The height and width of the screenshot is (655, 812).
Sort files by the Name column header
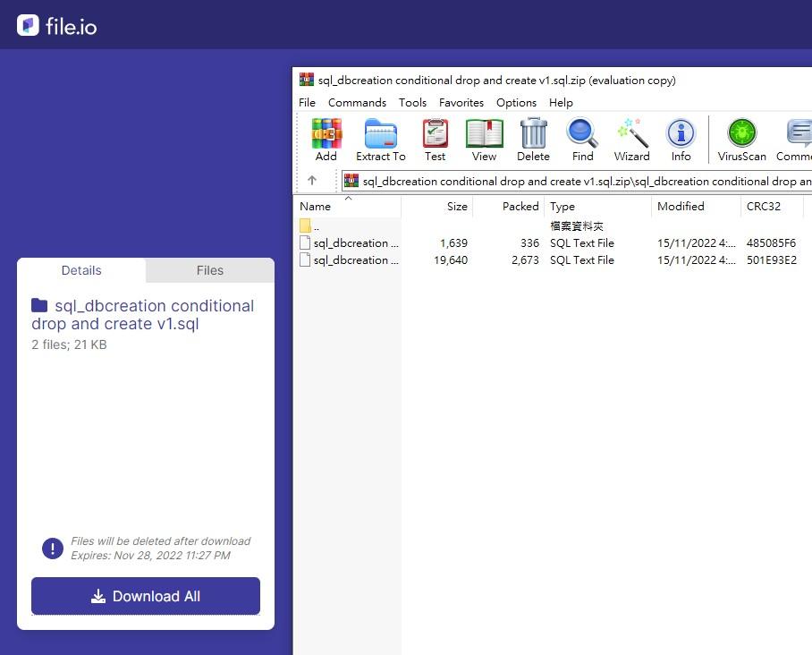(x=315, y=206)
